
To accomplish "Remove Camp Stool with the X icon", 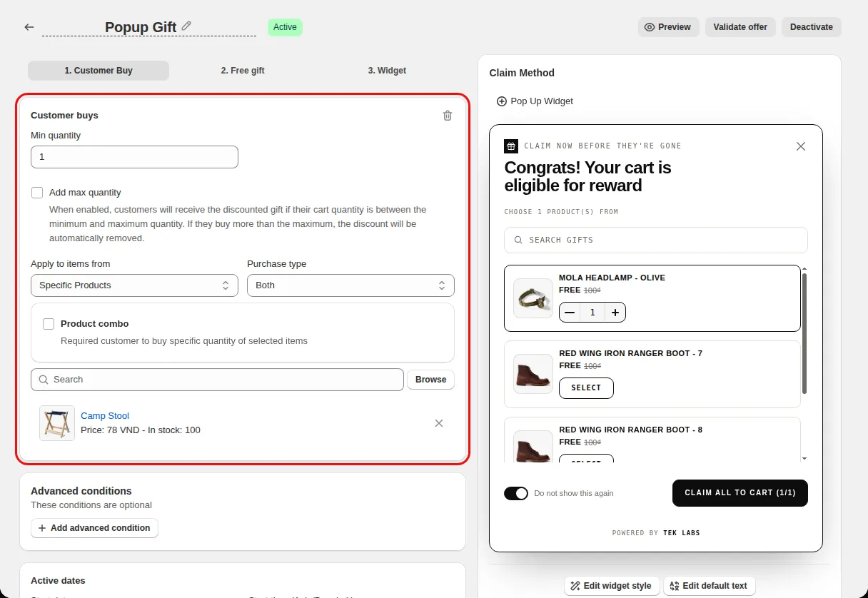I will pyautogui.click(x=439, y=423).
